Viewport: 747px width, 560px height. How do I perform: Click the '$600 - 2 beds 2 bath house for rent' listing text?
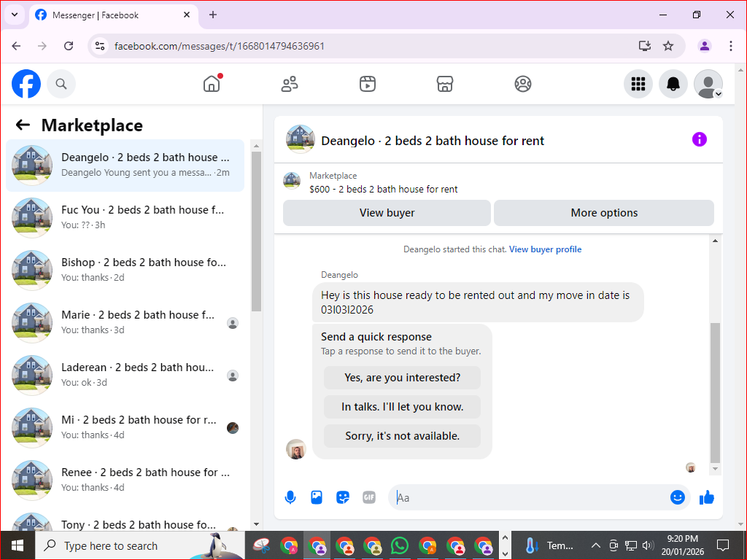click(x=383, y=189)
